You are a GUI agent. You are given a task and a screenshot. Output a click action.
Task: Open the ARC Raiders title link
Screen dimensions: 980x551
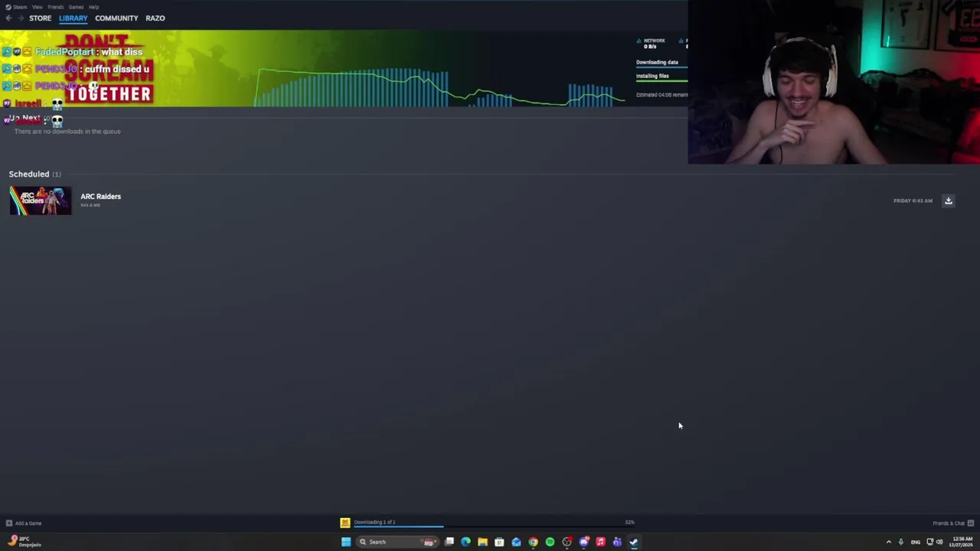tap(100, 196)
